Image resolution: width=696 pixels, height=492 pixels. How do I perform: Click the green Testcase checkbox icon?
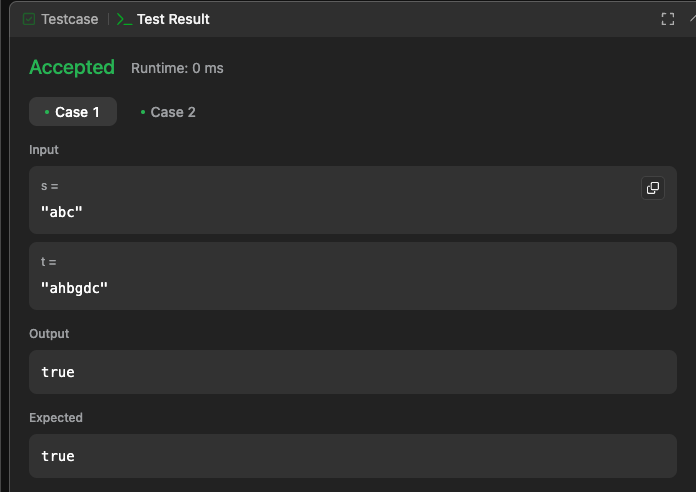click(x=29, y=19)
